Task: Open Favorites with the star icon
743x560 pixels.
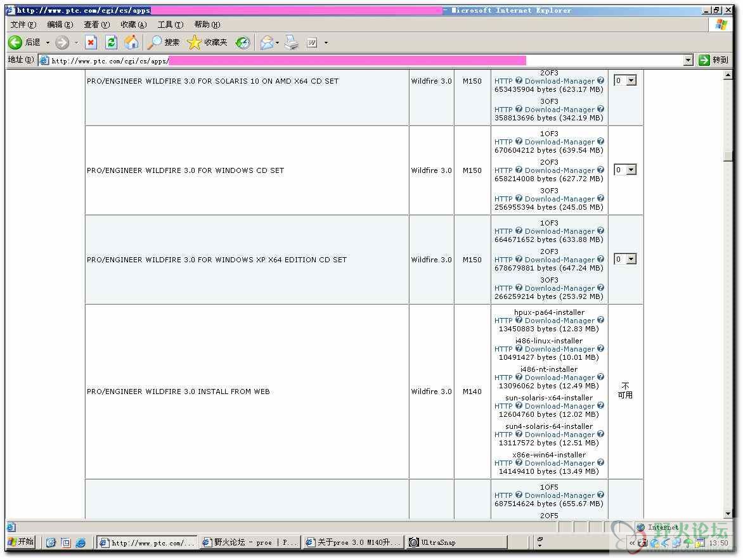Action: pos(194,42)
